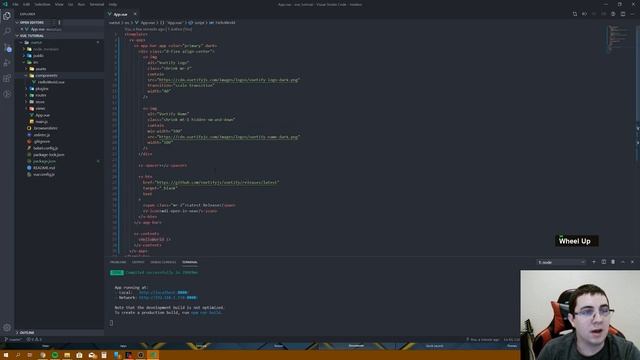The height and width of the screenshot is (360, 640).
Task: Switch to the Problems panel tab
Action: [x=118, y=262]
